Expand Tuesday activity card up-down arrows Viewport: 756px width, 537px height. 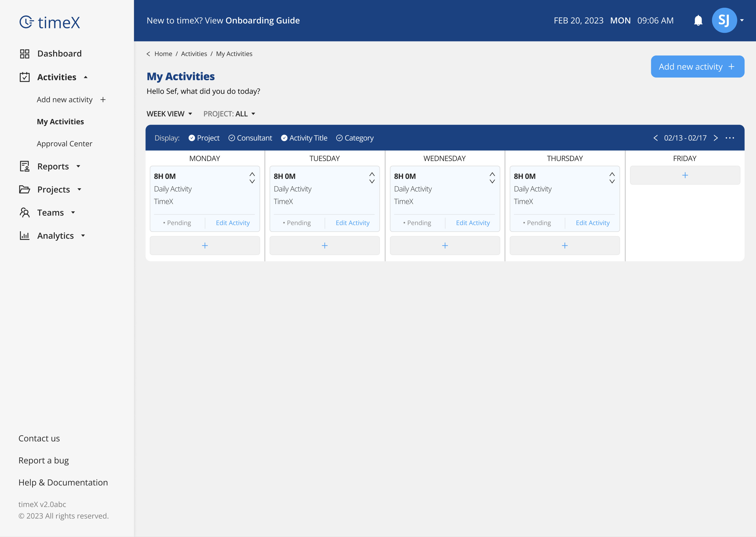[372, 178]
